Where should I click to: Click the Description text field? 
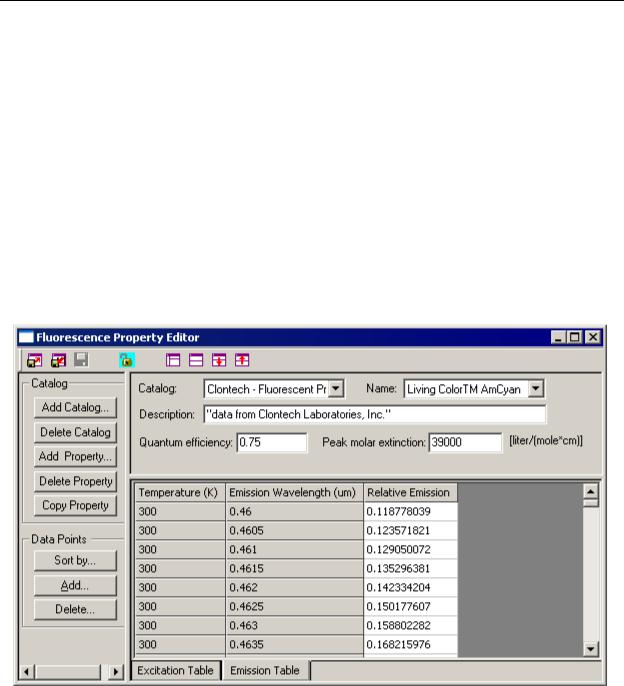[375, 414]
